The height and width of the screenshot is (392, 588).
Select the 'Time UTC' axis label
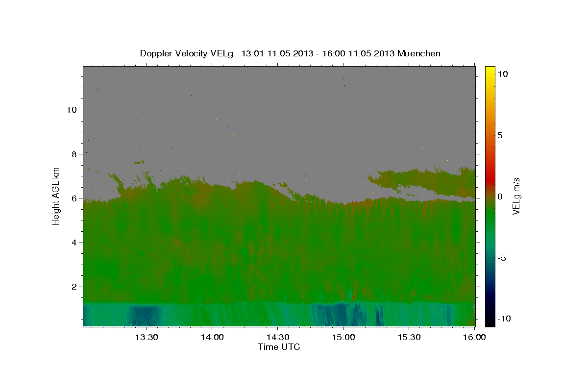click(279, 347)
